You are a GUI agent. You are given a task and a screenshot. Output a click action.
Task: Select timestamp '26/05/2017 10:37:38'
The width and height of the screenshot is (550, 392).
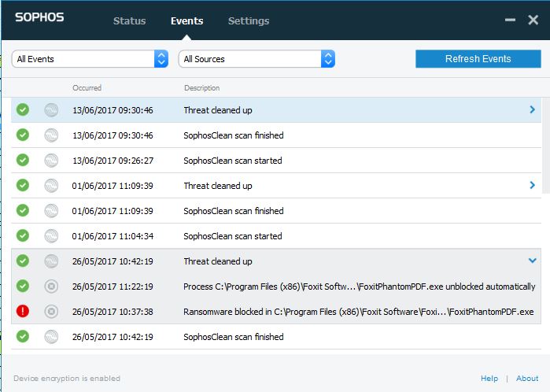(113, 312)
